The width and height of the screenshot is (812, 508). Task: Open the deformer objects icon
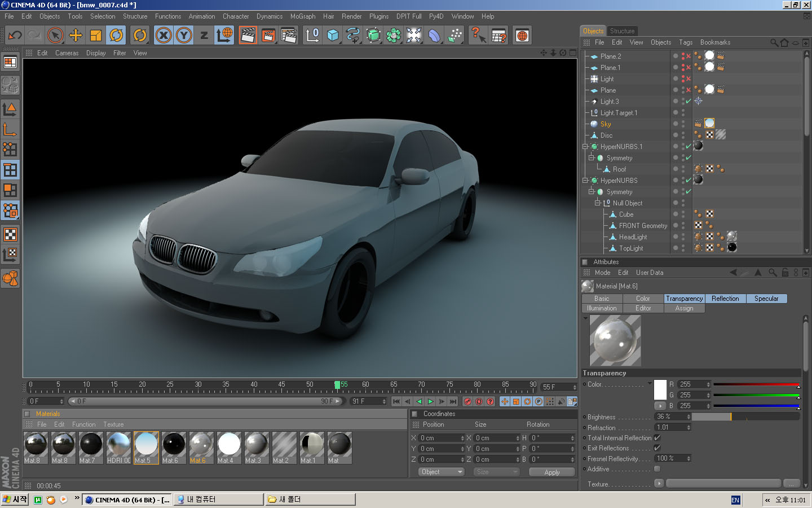(x=434, y=35)
